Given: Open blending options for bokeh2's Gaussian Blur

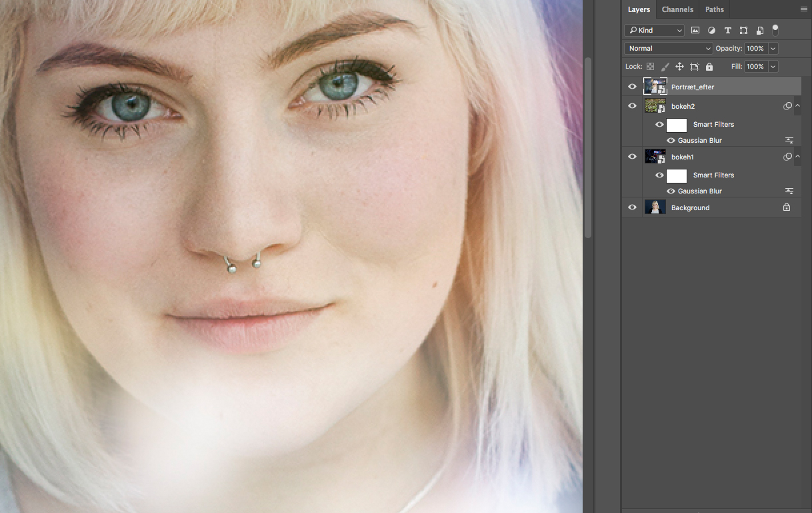Looking at the screenshot, I should pos(789,140).
